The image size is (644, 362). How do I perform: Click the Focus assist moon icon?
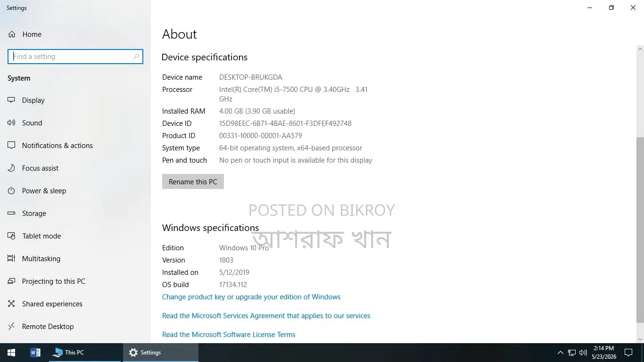(12, 168)
